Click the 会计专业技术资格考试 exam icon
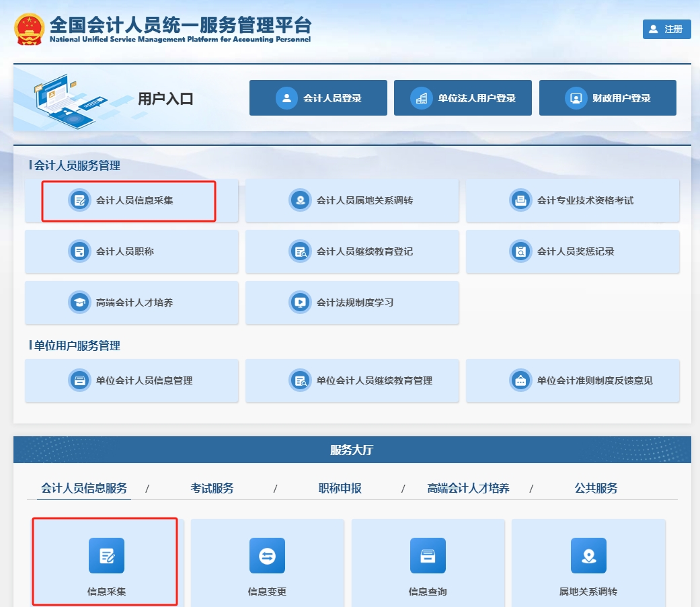 pyautogui.click(x=520, y=200)
